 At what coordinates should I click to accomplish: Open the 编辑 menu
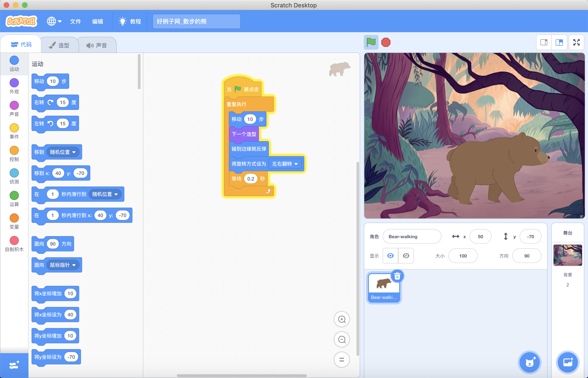[97, 21]
